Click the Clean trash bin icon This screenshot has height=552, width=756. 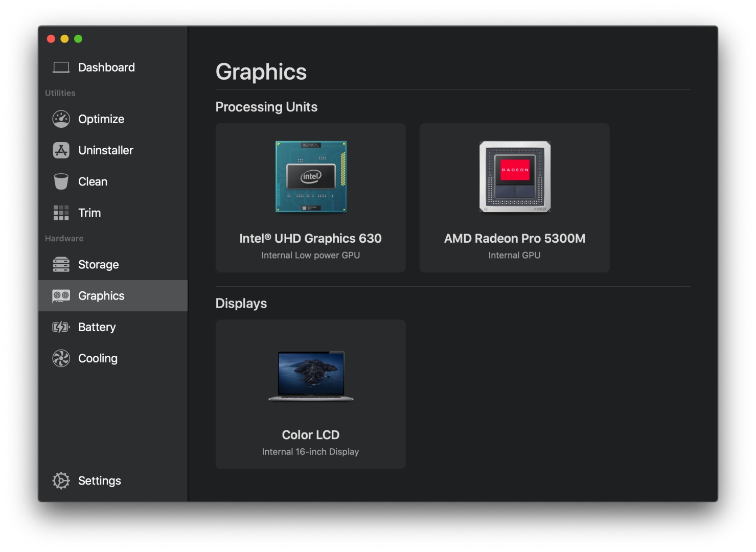tap(61, 181)
